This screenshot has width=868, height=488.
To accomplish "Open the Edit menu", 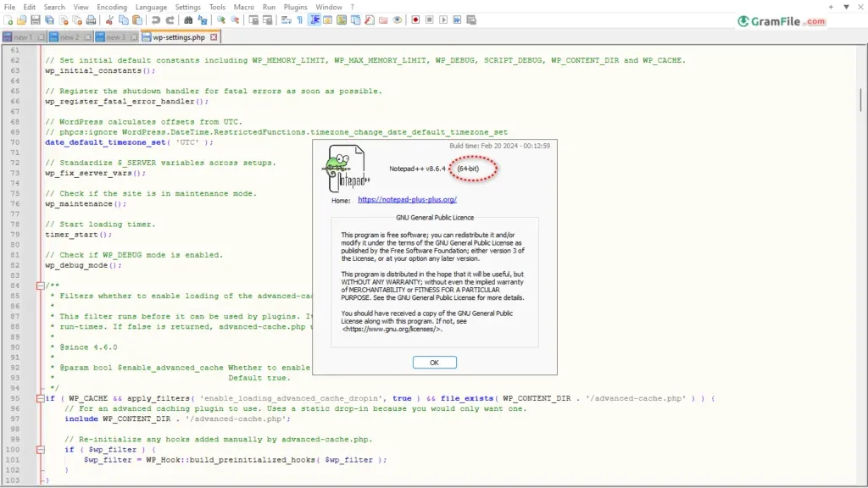I will pyautogui.click(x=30, y=7).
